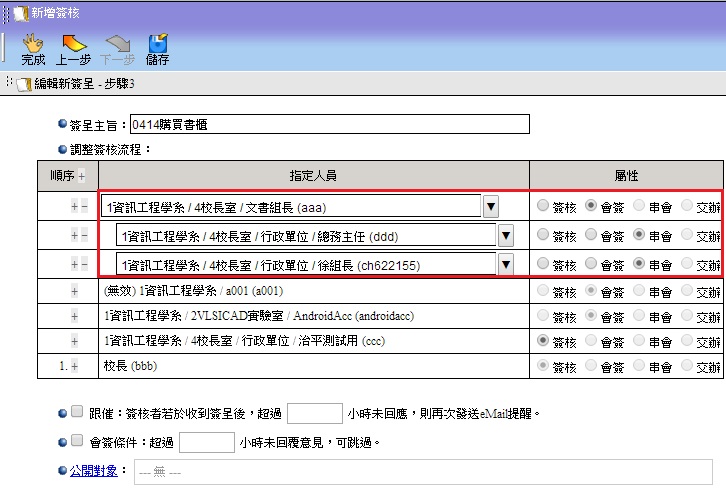Open dropdown arrow for 徐組長 (ch622155)
The image size is (726, 495).
pos(506,264)
